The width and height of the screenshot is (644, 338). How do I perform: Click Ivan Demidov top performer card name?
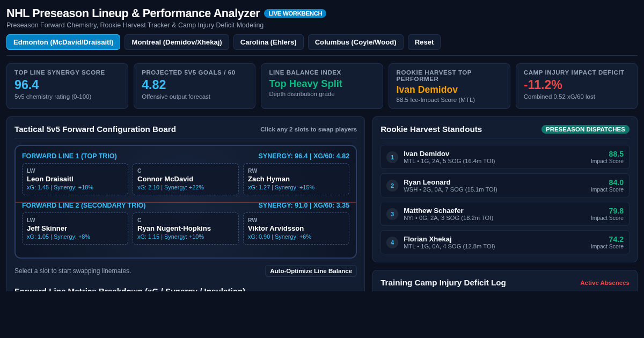pyautogui.click(x=427, y=90)
